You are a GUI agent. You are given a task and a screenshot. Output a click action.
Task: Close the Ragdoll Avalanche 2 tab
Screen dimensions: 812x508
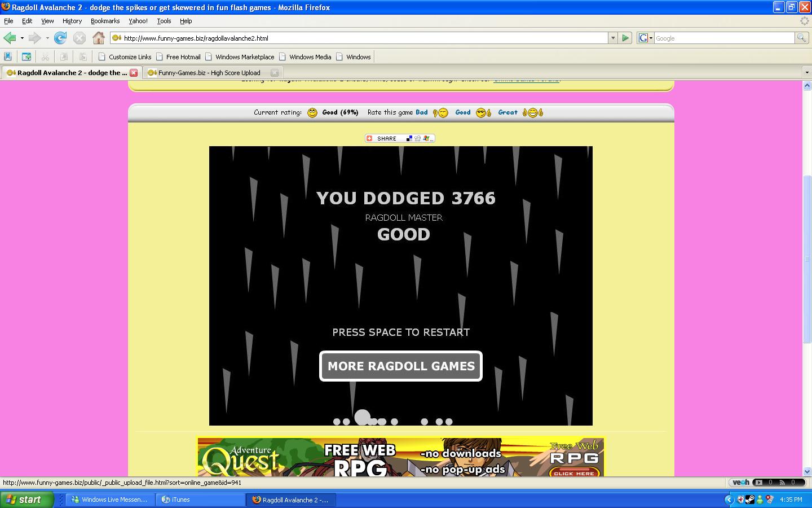[x=134, y=72]
